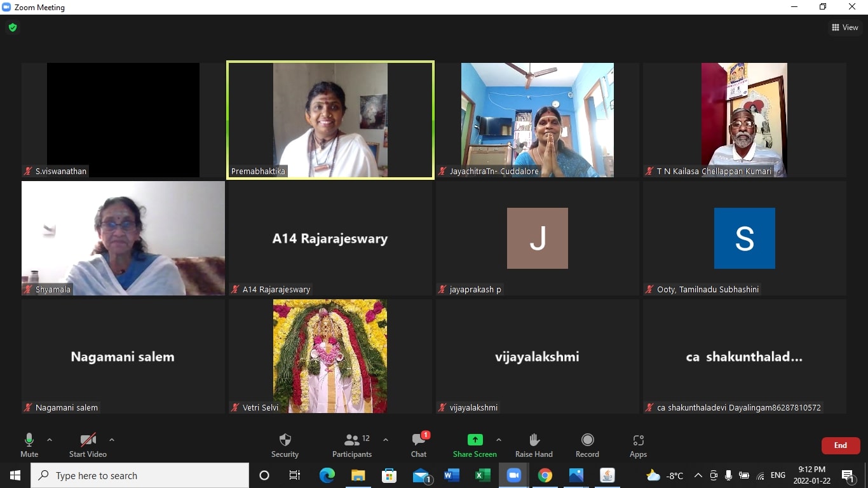Click the green Share Screen icon
Viewport: 868px width, 488px height.
(x=475, y=440)
